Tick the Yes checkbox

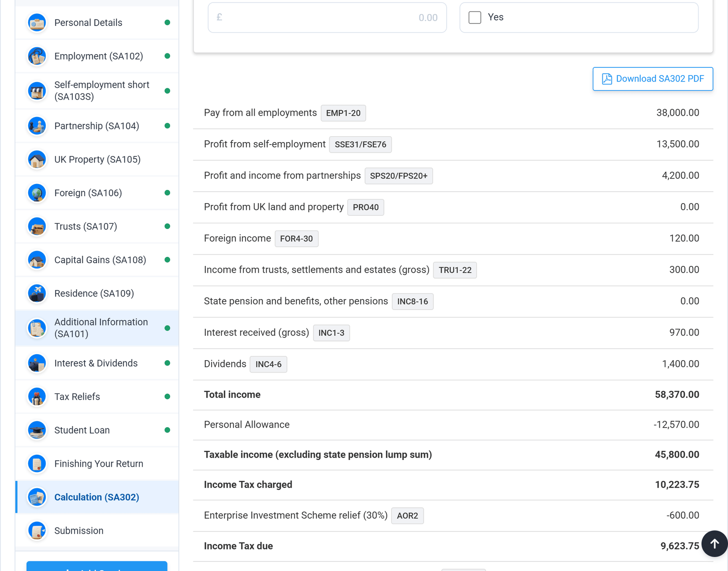click(475, 17)
